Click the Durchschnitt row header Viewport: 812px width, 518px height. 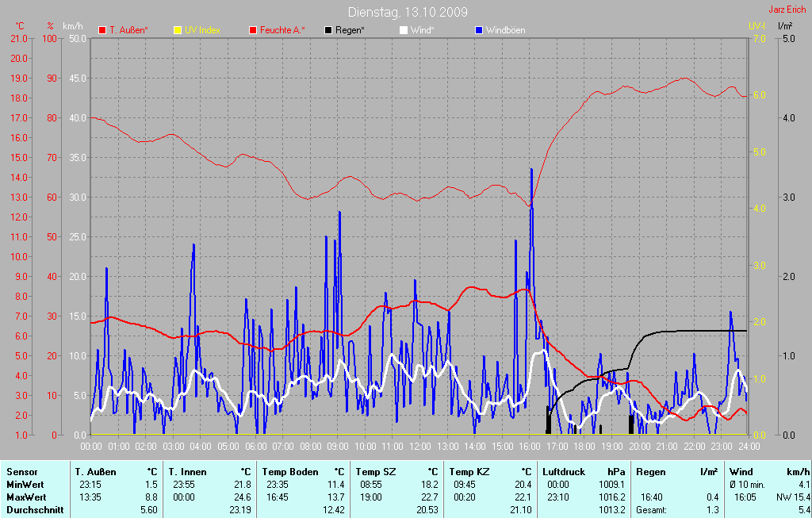click(x=35, y=510)
